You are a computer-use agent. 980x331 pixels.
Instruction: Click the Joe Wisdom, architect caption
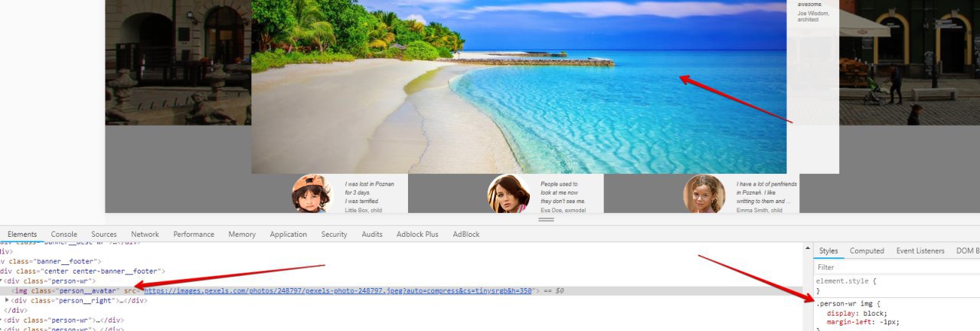click(813, 16)
